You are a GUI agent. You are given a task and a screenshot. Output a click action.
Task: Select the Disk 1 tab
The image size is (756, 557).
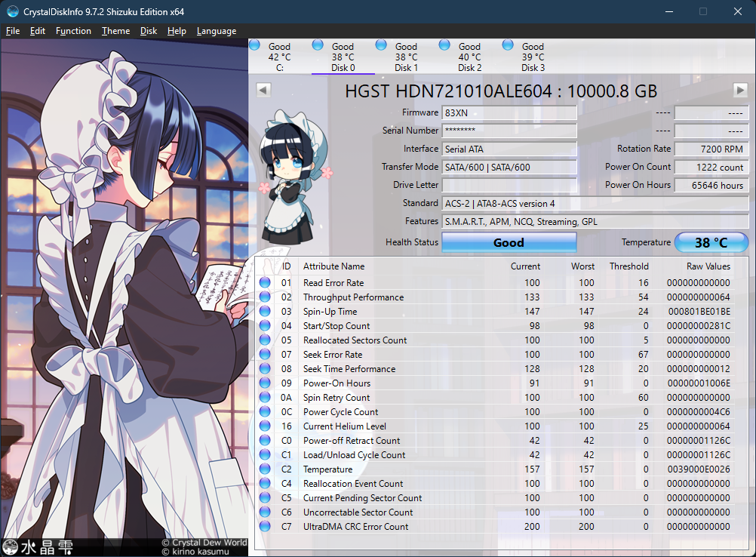[406, 57]
